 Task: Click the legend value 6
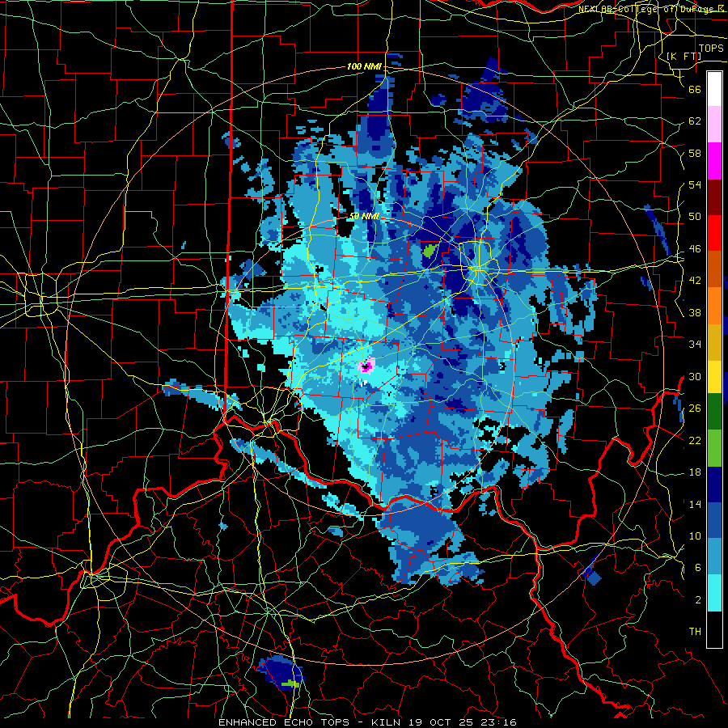point(698,568)
